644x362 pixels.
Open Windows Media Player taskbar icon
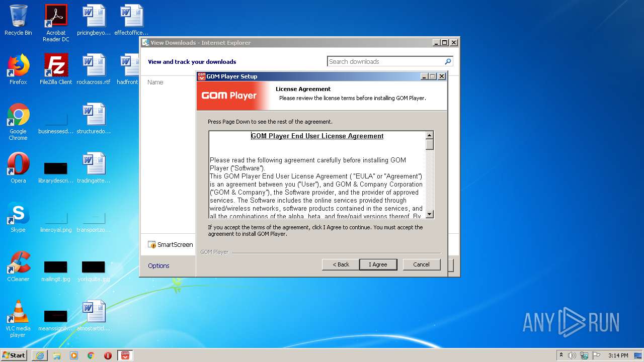click(74, 355)
